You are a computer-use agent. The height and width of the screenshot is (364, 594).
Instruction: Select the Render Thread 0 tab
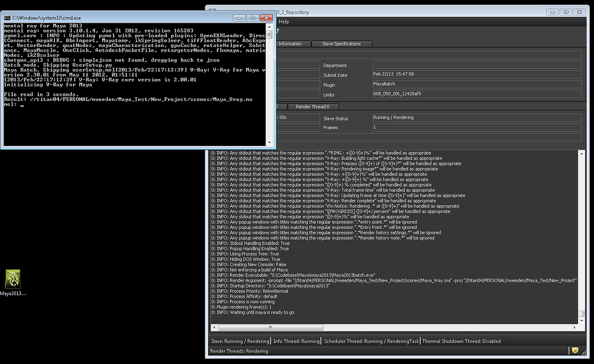coord(313,107)
